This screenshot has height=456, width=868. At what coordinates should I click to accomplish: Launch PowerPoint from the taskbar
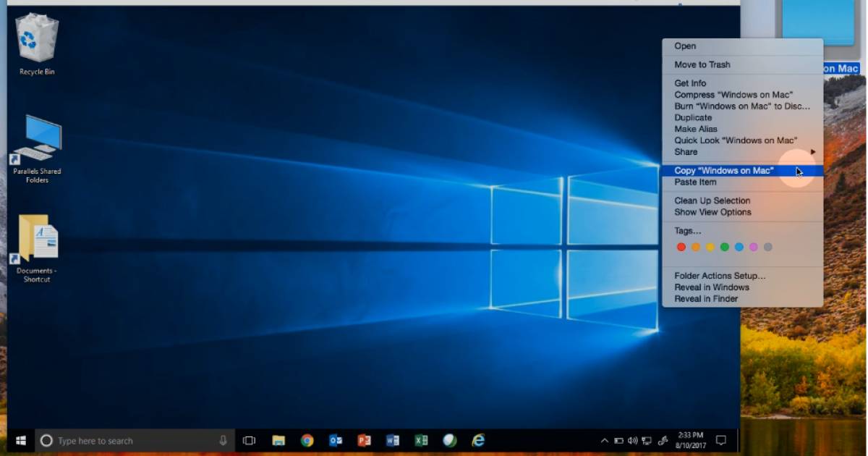(x=364, y=440)
